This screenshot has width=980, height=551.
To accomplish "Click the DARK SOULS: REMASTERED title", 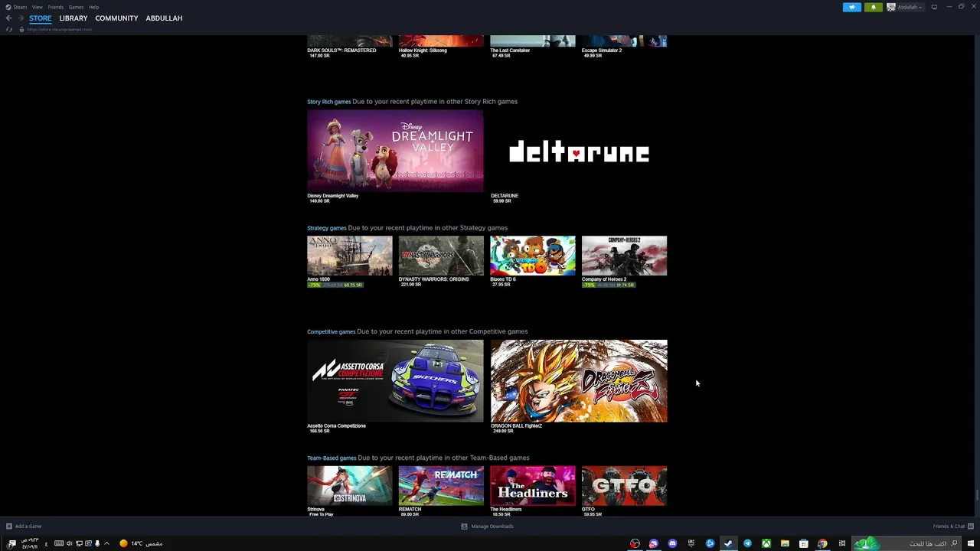I will tap(341, 51).
